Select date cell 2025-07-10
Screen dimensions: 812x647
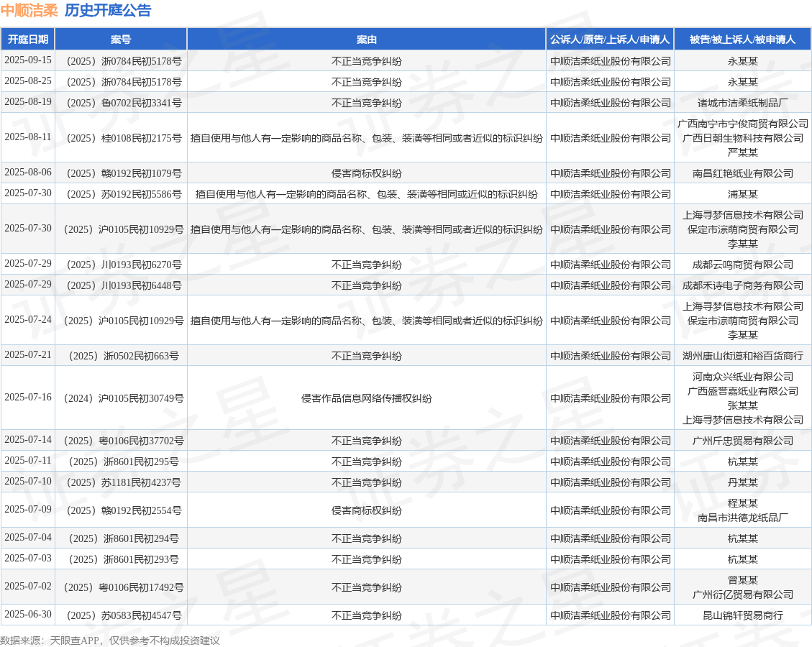pos(28,482)
